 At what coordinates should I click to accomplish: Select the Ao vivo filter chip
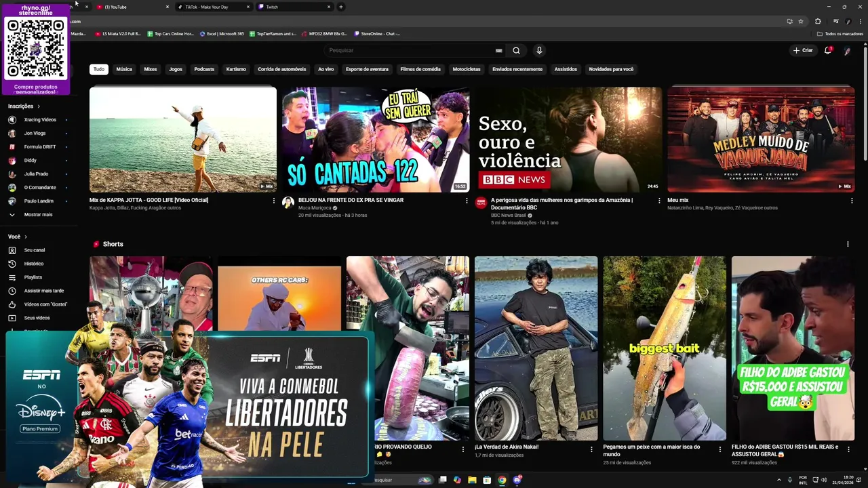click(x=326, y=69)
